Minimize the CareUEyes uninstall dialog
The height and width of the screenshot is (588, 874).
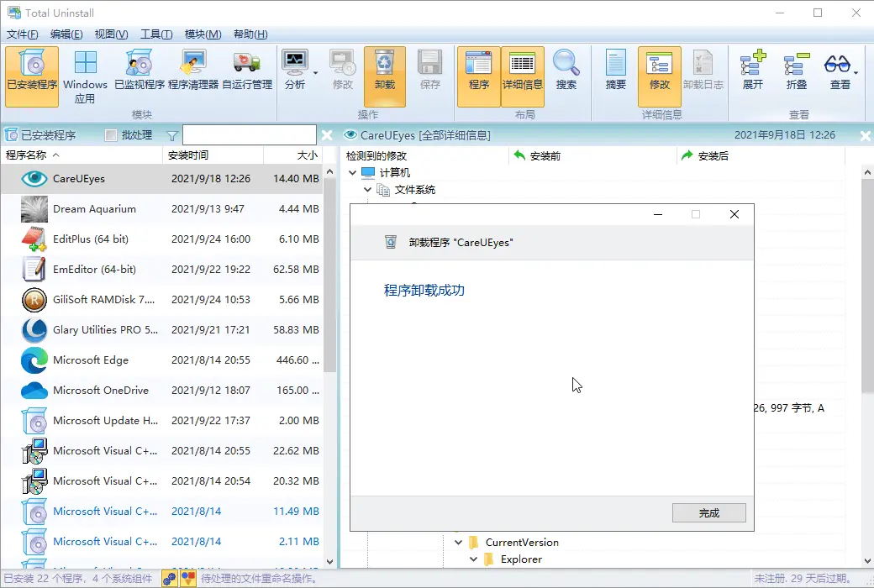[x=658, y=214]
